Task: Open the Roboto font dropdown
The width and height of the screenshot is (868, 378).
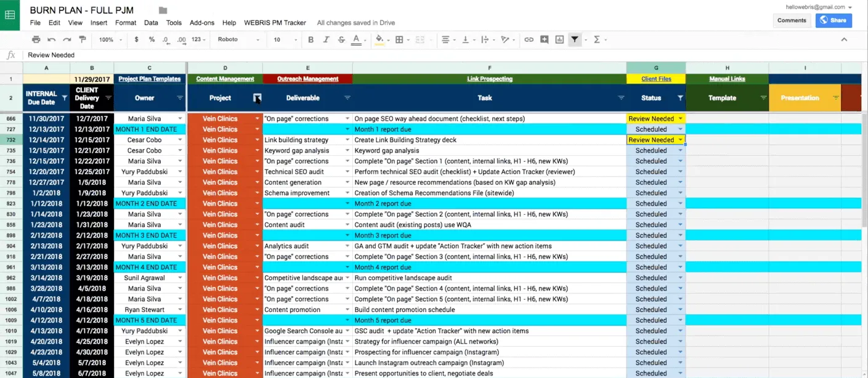Action: 237,39
